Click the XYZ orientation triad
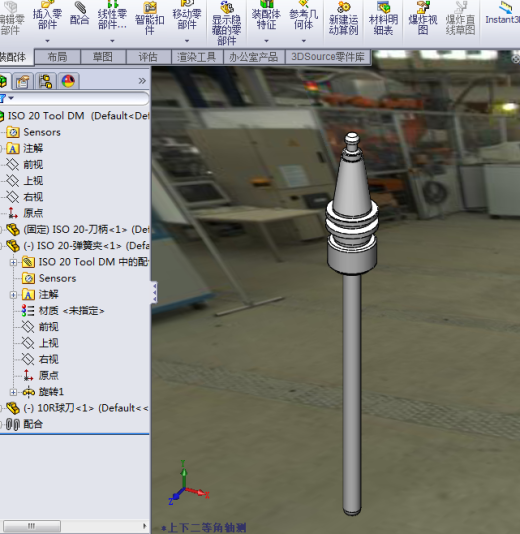 click(x=188, y=483)
